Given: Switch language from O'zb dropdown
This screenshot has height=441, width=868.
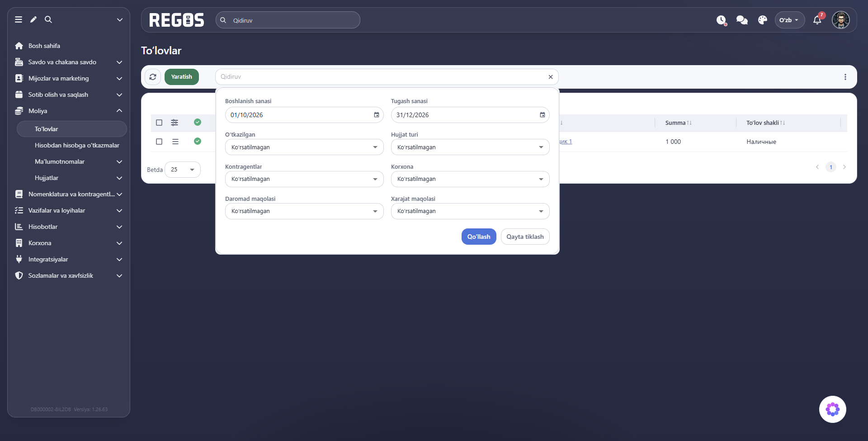Looking at the screenshot, I should 789,20.
